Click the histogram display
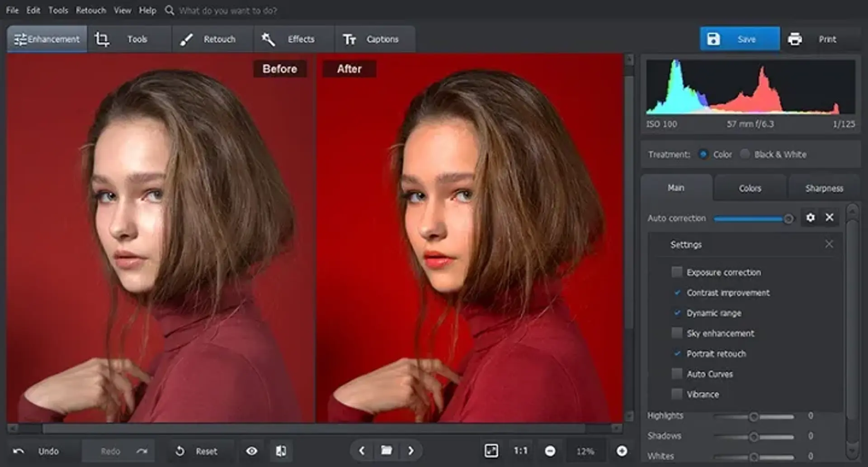The height and width of the screenshot is (467, 868). 750,86
